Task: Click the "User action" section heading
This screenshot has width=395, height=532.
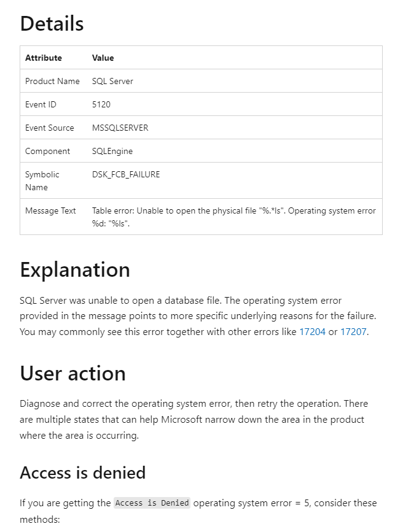Action: pyautogui.click(x=72, y=373)
